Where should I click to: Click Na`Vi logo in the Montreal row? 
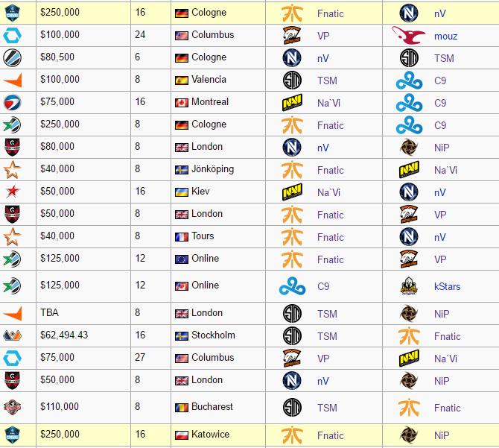[x=292, y=102]
